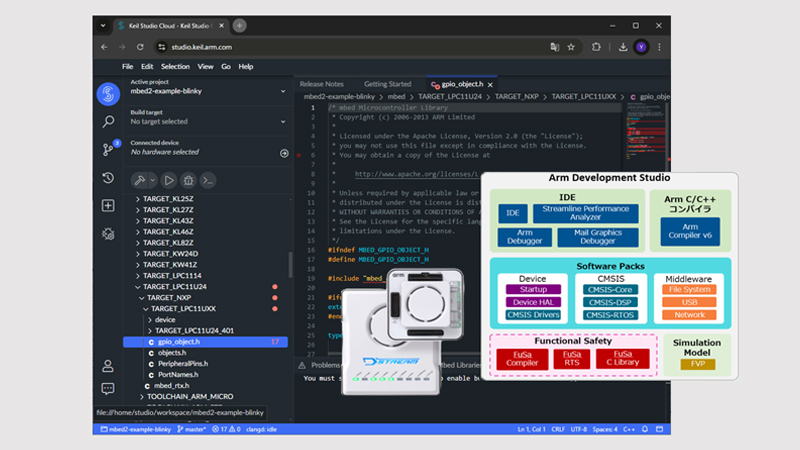Collapse the TARGET_LPC11U24 folder
800x450 pixels.
point(175,286)
